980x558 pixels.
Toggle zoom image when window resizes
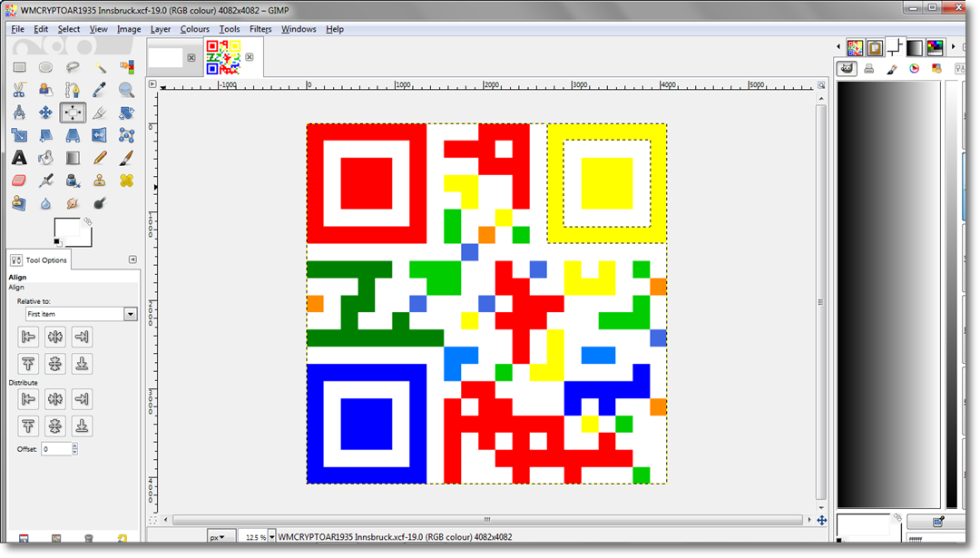click(821, 84)
